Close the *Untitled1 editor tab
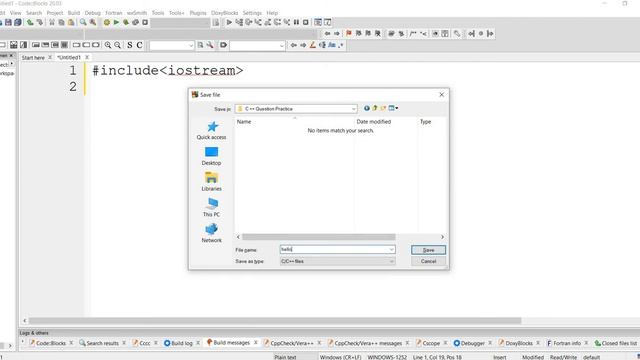 (x=87, y=58)
